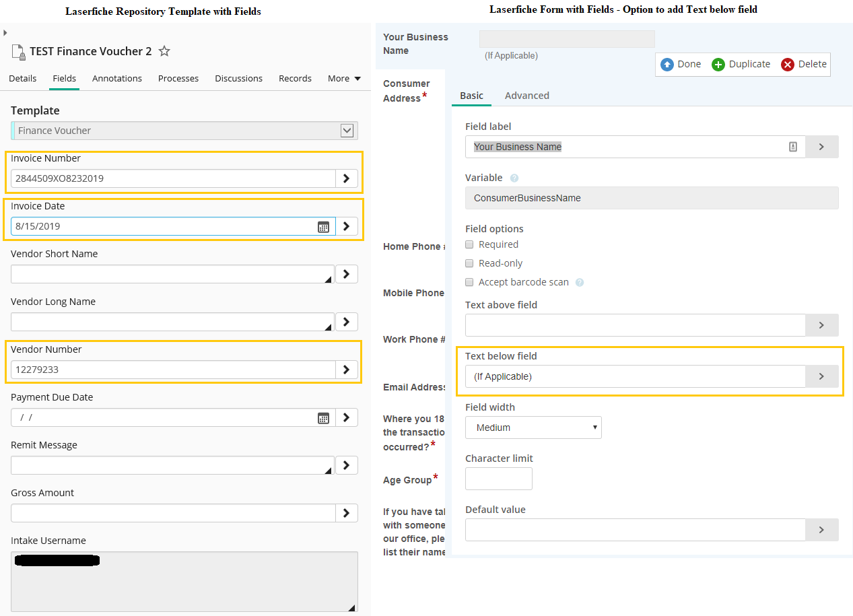The image size is (853, 616).
Task: Click the ConsumerBusinessName variable field
Action: (x=652, y=198)
